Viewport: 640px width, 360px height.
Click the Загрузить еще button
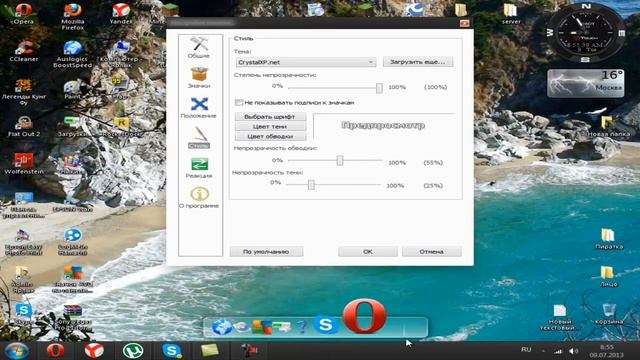click(418, 62)
